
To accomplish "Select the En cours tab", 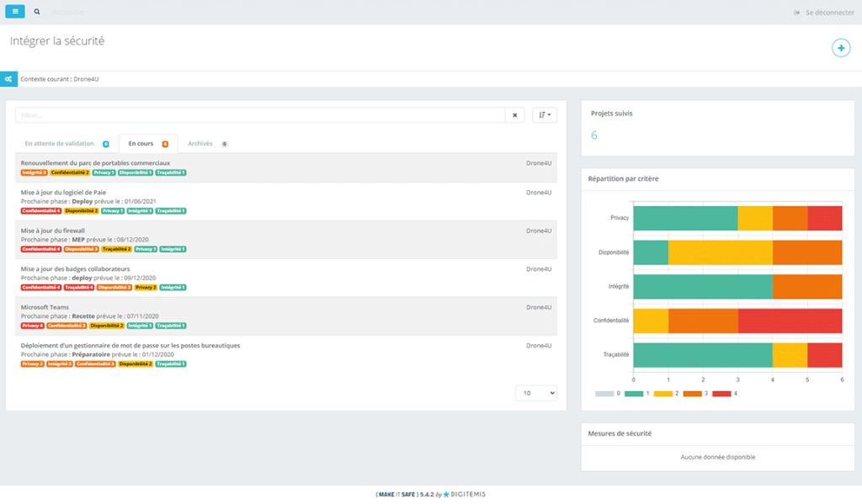I will [x=141, y=144].
